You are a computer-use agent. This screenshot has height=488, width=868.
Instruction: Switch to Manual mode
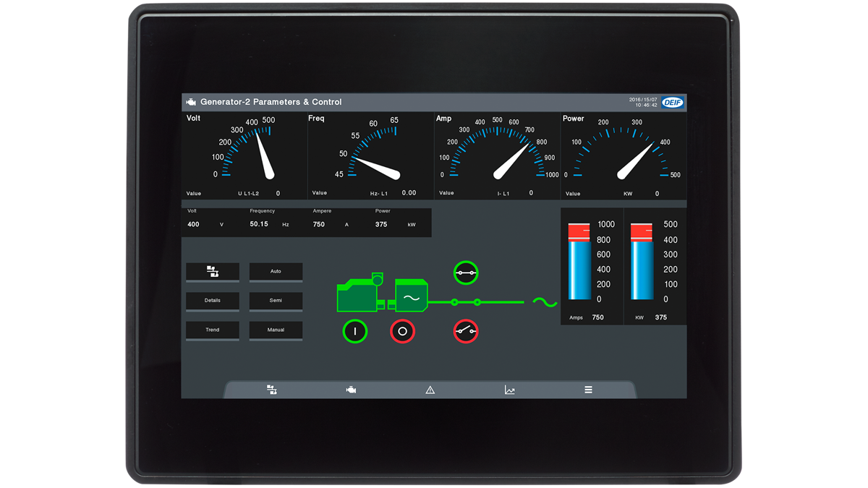click(276, 330)
